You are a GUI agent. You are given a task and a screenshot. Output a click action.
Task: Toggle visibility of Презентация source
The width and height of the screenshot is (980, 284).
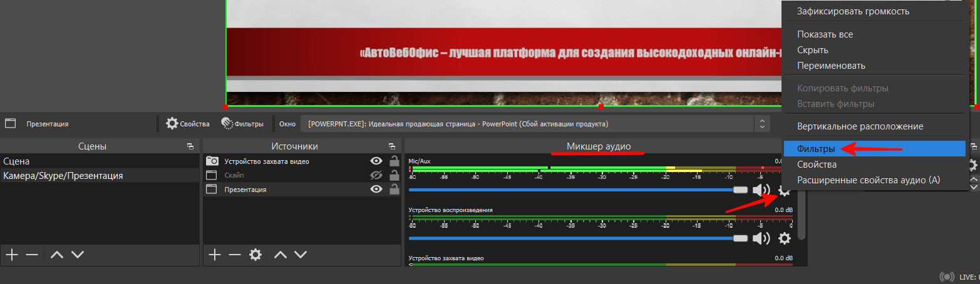click(x=376, y=189)
